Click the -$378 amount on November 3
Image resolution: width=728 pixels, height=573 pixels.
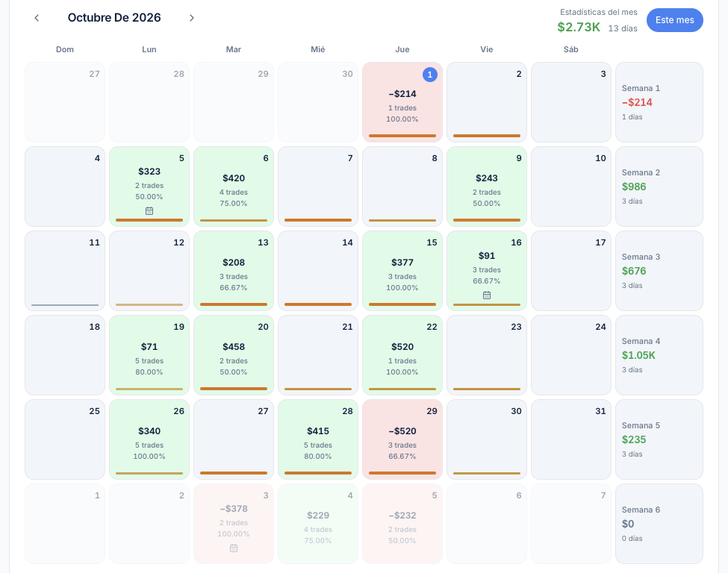[234, 509]
